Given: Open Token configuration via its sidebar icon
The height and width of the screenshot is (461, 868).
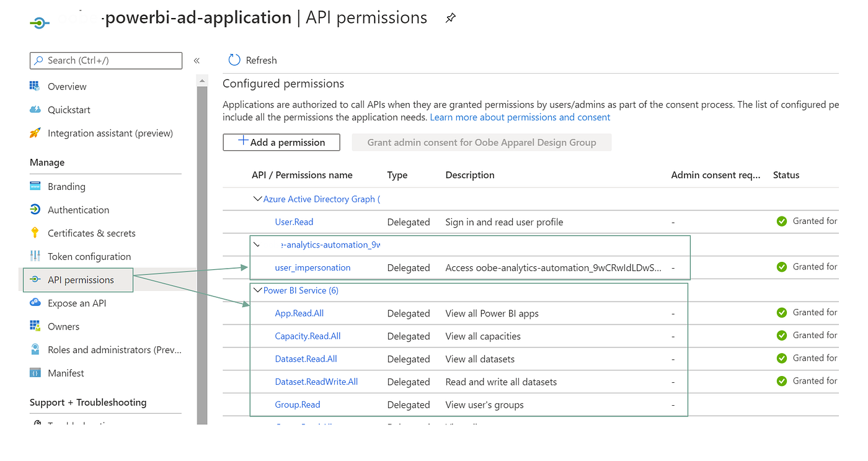Looking at the screenshot, I should point(36,256).
